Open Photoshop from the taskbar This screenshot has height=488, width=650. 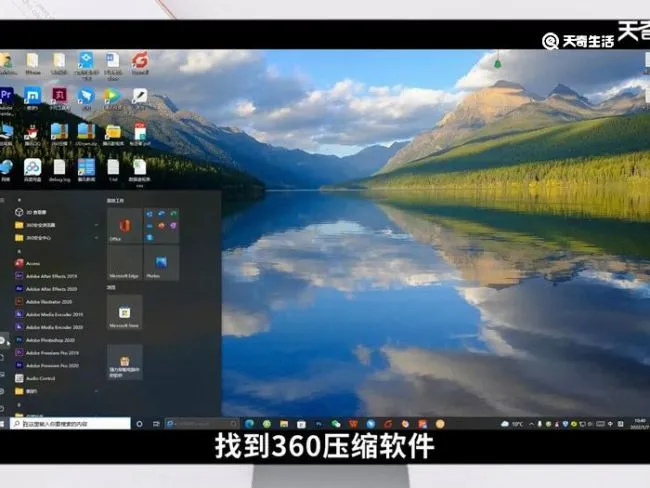click(318, 424)
